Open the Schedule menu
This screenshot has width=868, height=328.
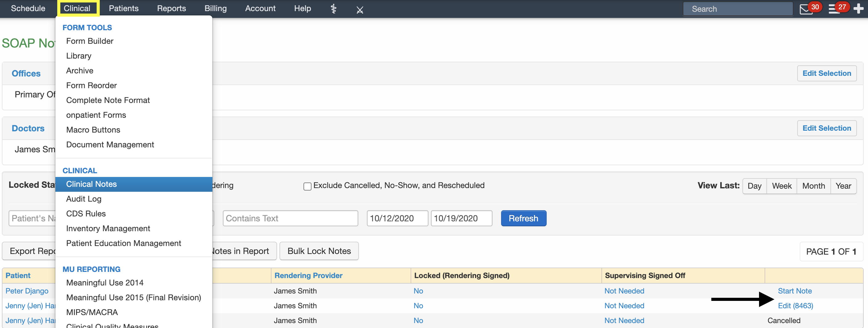pyautogui.click(x=28, y=8)
